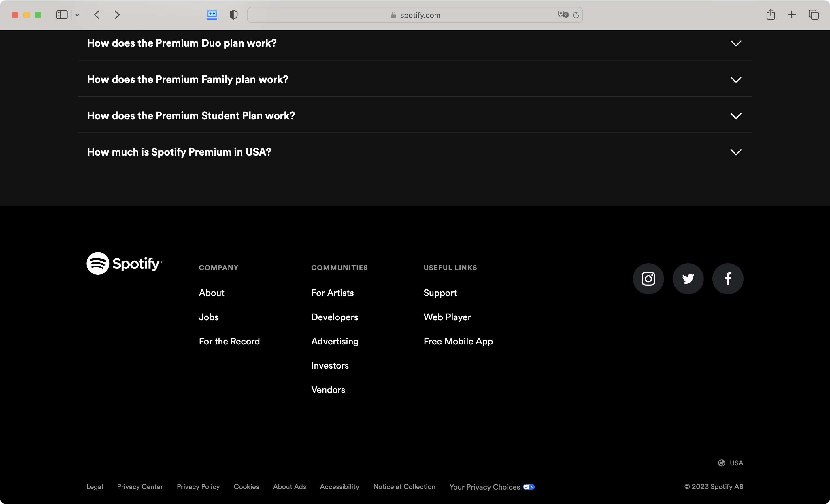Open Free Mobile App link
Image resolution: width=830 pixels, height=504 pixels.
[x=458, y=341]
